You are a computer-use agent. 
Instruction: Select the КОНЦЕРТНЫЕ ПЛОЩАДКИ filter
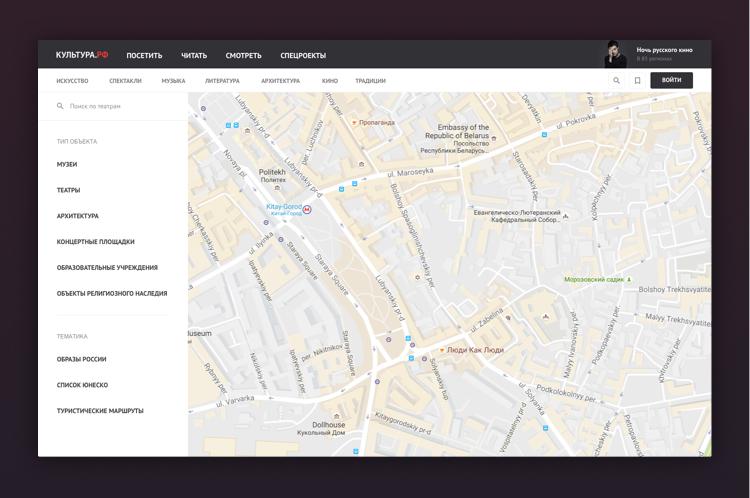click(95, 242)
